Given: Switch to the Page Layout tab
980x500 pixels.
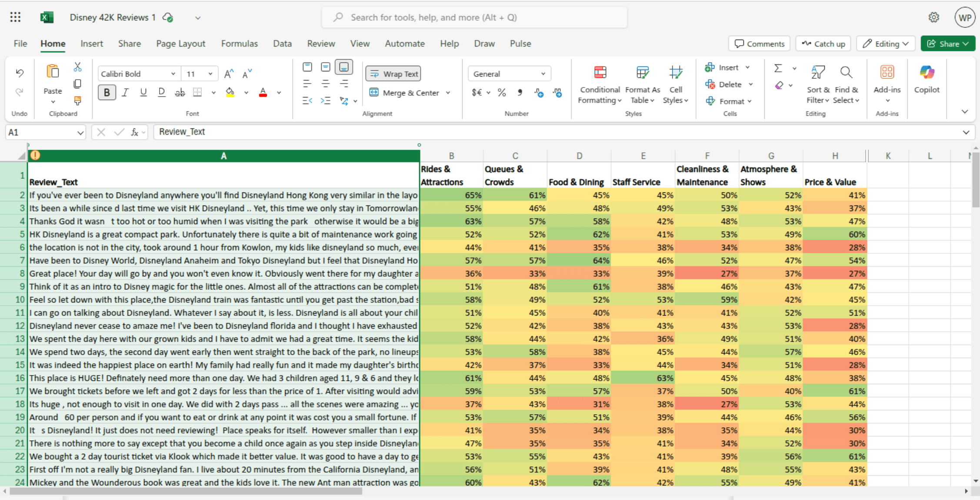Looking at the screenshot, I should [180, 44].
